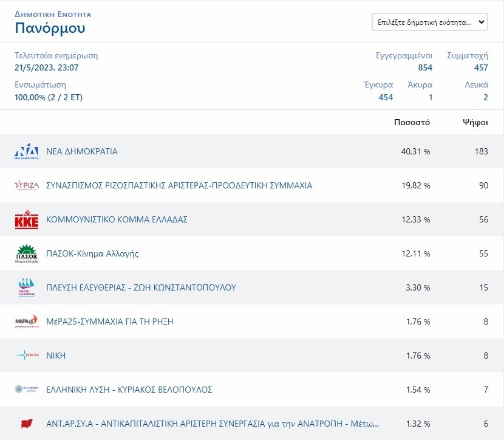Click the Πλεύση Ελευθερίας sailboat logo
The height and width of the screenshot is (440, 504).
[27, 287]
